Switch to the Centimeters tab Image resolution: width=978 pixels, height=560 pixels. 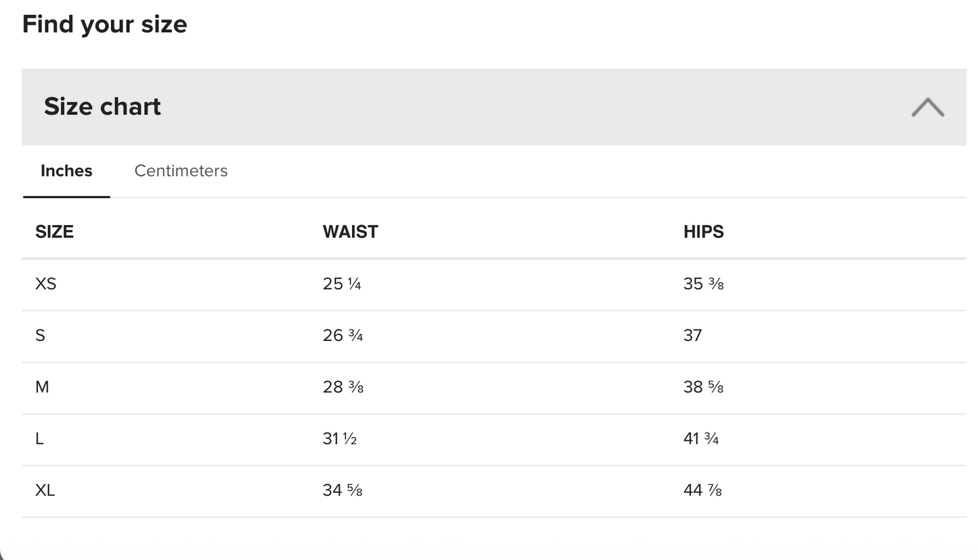click(x=181, y=170)
